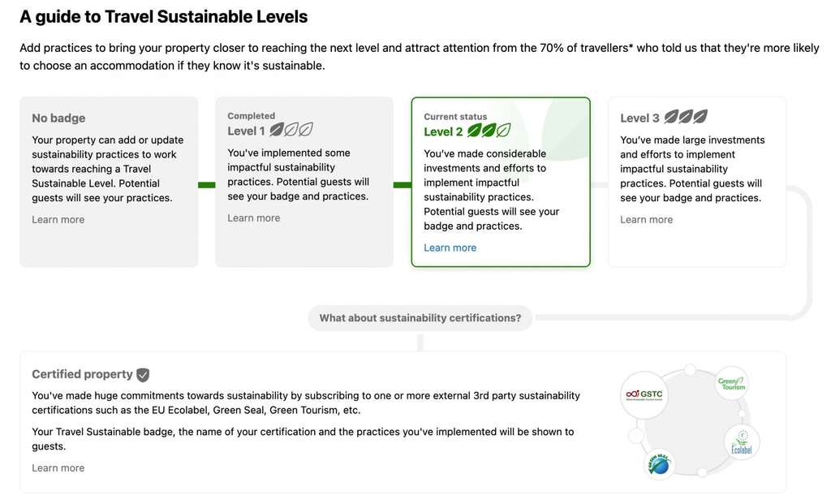This screenshot has height=504, width=831.
Task: Open Learn more under Level 3
Action: coord(647,220)
